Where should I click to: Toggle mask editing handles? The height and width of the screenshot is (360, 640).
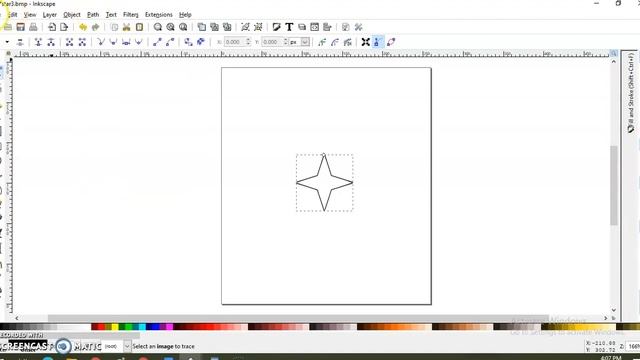point(335,42)
